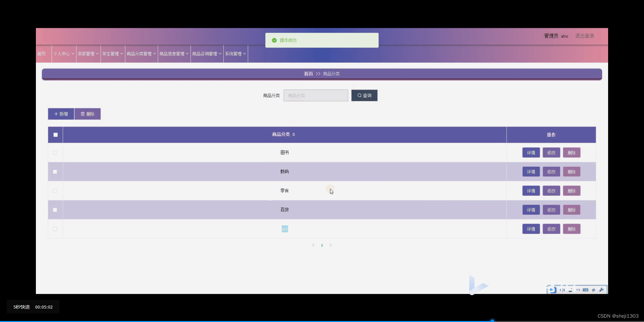The width and height of the screenshot is (644, 322).
Task: Select 首页 in the navigation bar
Action: pos(41,54)
